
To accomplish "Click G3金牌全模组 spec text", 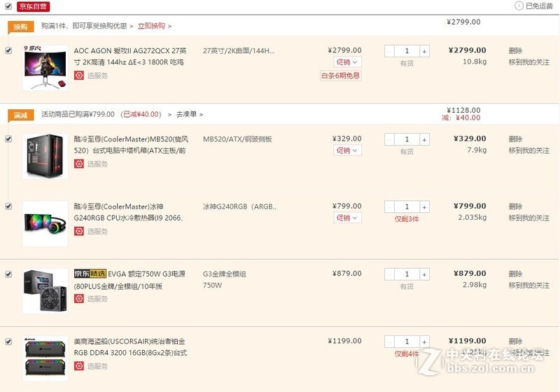I will pyautogui.click(x=224, y=274).
